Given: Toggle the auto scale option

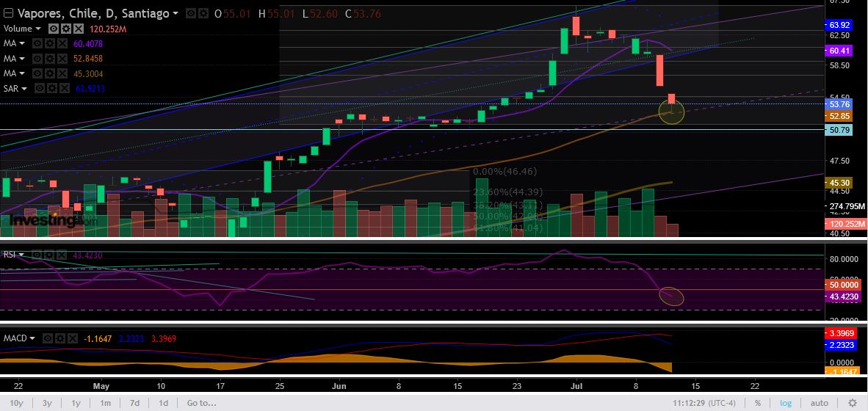Looking at the screenshot, I should tap(820, 403).
